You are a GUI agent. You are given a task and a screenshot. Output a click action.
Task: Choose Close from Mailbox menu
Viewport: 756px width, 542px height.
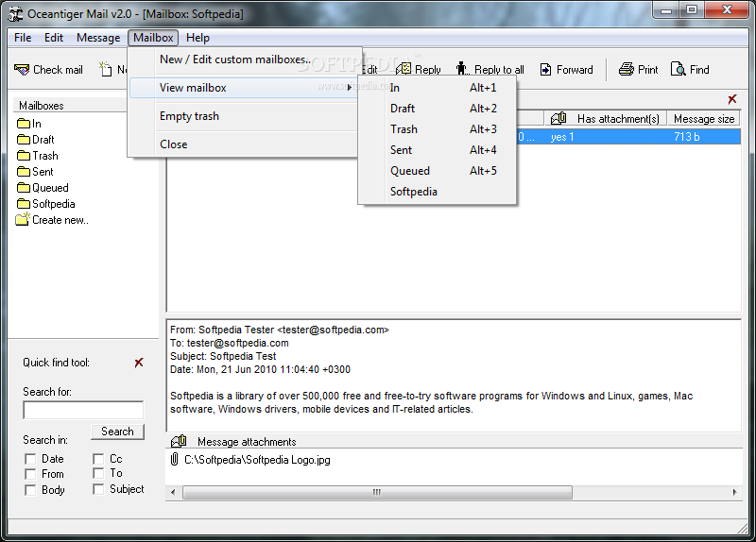[244, 144]
